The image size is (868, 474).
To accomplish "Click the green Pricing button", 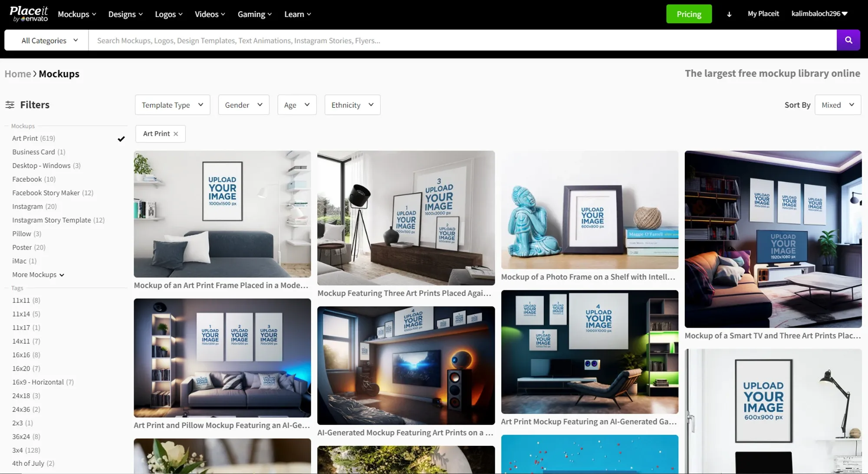I will point(689,14).
